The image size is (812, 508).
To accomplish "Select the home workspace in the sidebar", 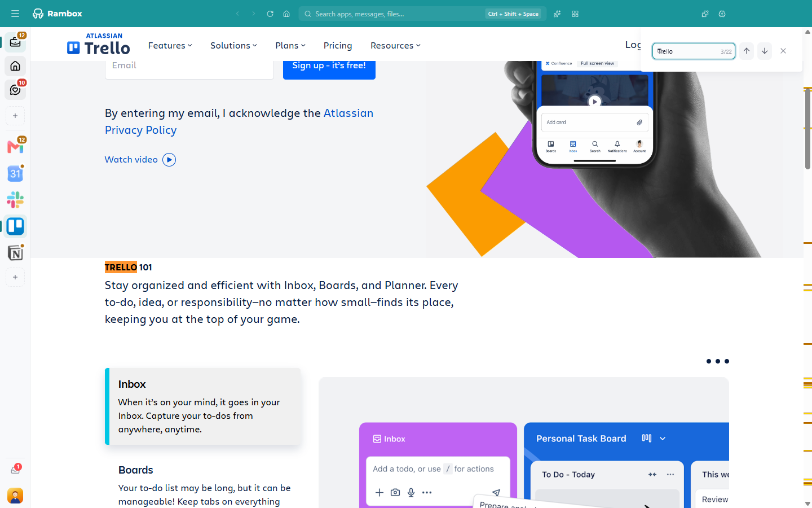I will click(x=15, y=66).
